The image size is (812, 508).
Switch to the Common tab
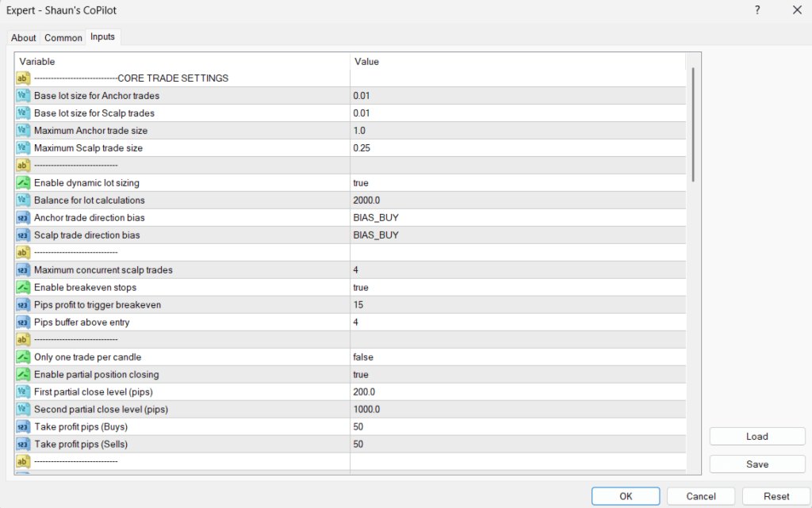(x=63, y=38)
